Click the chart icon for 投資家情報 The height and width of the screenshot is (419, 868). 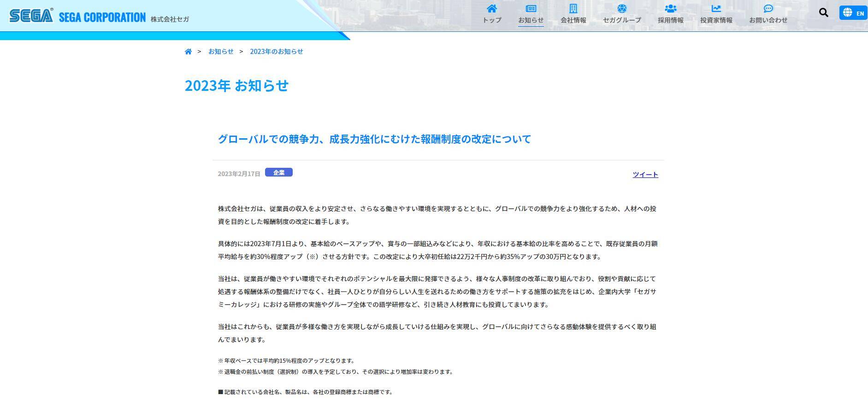pyautogui.click(x=716, y=8)
